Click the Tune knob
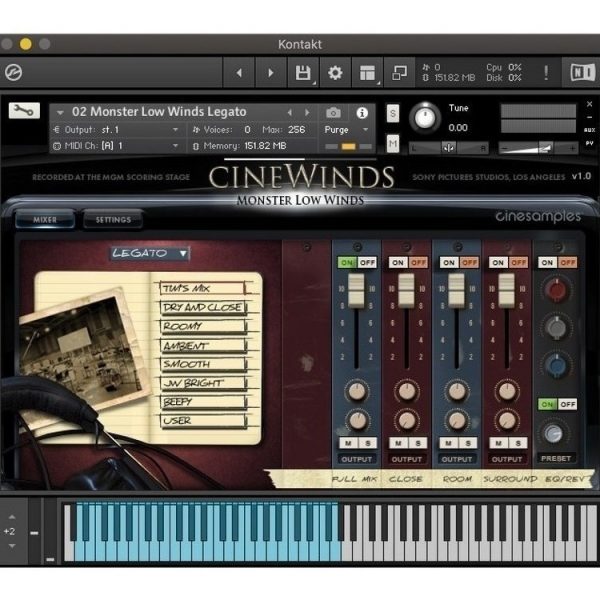This screenshot has width=600, height=600. tap(425, 117)
